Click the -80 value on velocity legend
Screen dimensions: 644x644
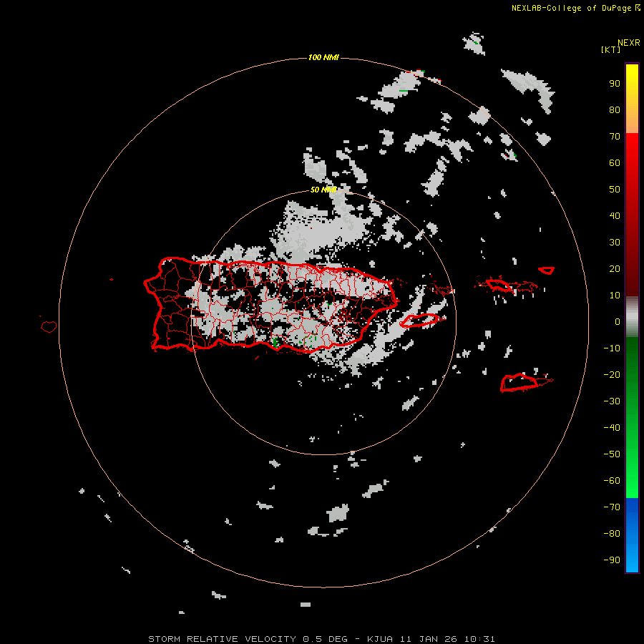(612, 534)
